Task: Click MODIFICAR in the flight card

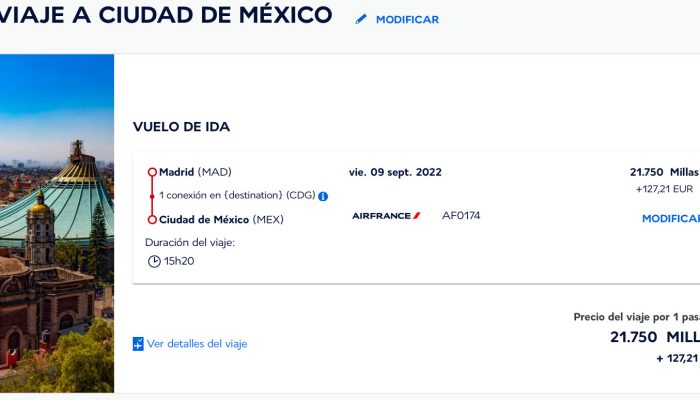Action: [671, 218]
